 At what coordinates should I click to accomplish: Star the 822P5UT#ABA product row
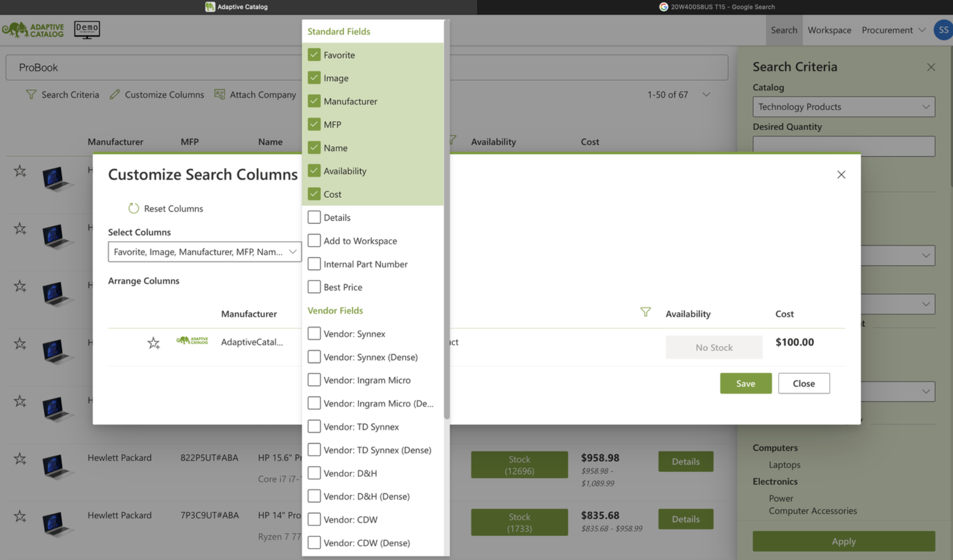(x=20, y=459)
